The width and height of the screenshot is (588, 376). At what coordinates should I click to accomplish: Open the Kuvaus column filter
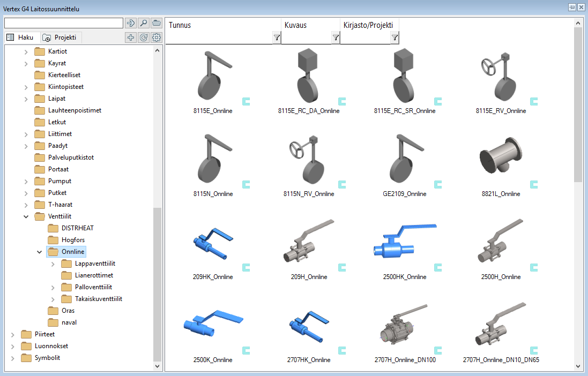tap(336, 37)
